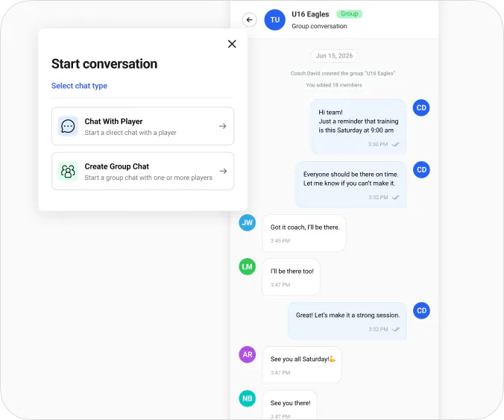Click the read checkmark on 3:32 PM message
Screen dimensions: 504x420
point(396,198)
